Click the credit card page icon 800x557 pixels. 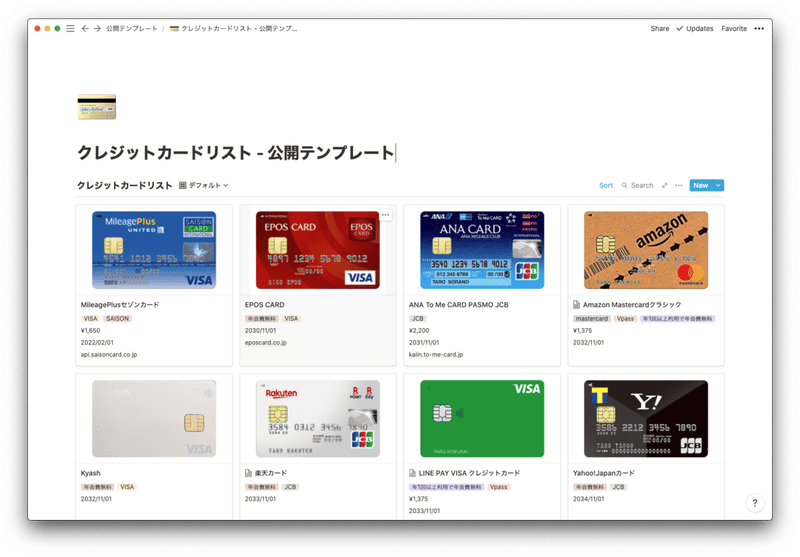click(x=97, y=107)
